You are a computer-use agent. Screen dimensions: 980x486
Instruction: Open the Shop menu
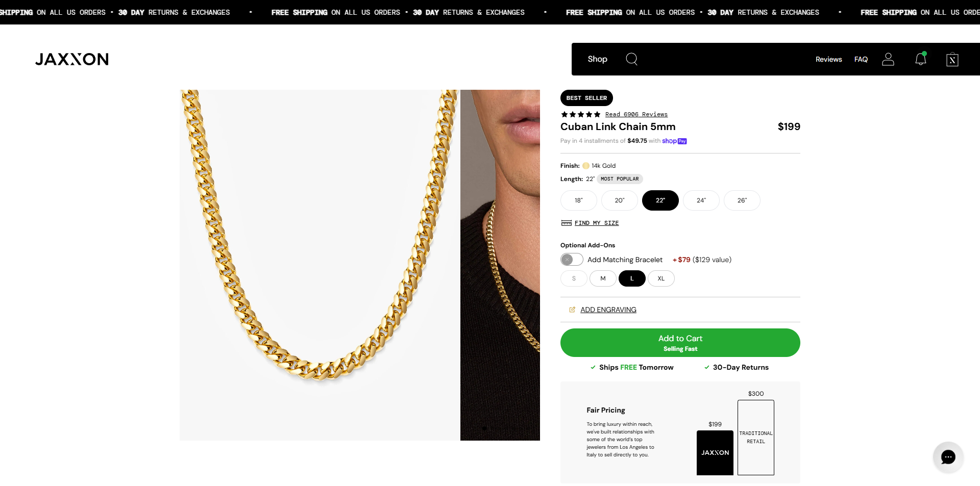pos(597,59)
